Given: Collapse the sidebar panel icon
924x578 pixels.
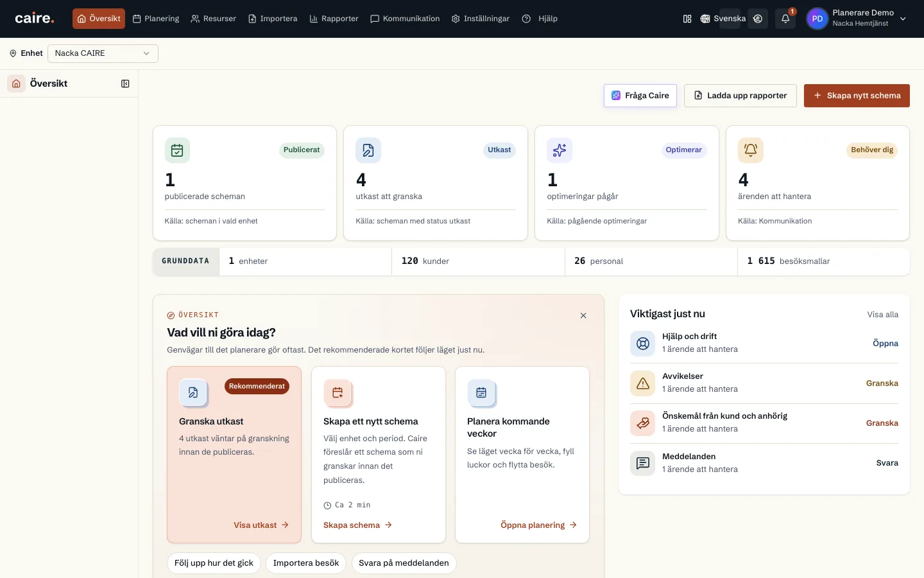Looking at the screenshot, I should tap(125, 83).
